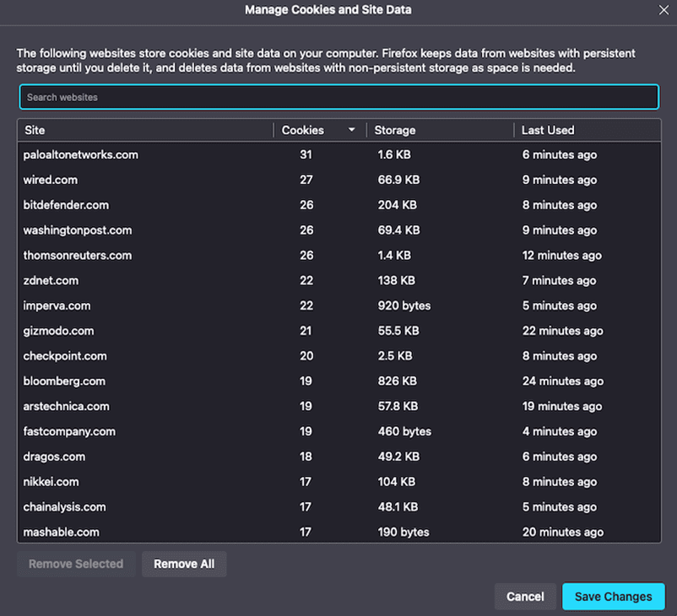Screen dimensions: 677x616
Task: Pick the zdnet.com row
Action: coord(51,280)
